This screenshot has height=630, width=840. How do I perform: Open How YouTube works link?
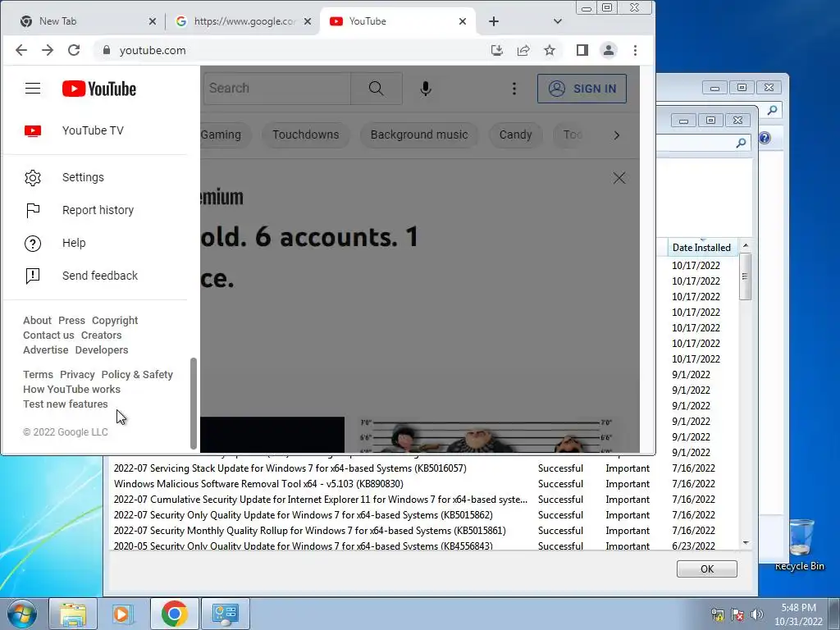click(72, 390)
